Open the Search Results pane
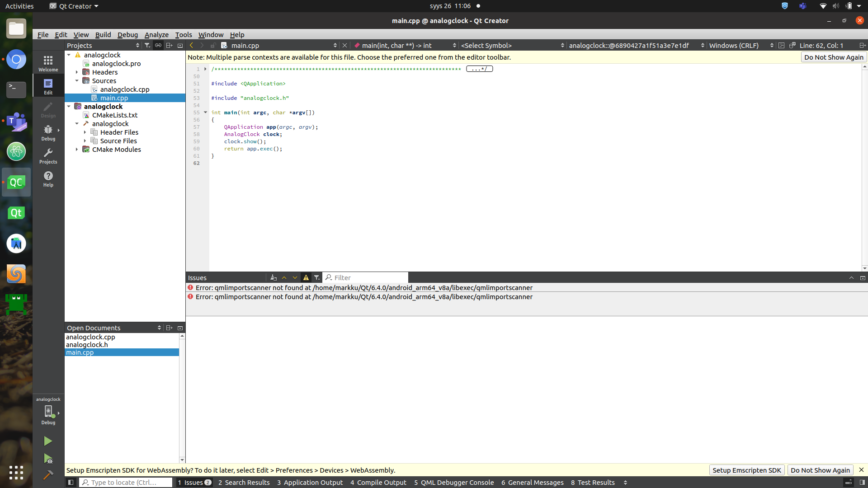 click(244, 482)
